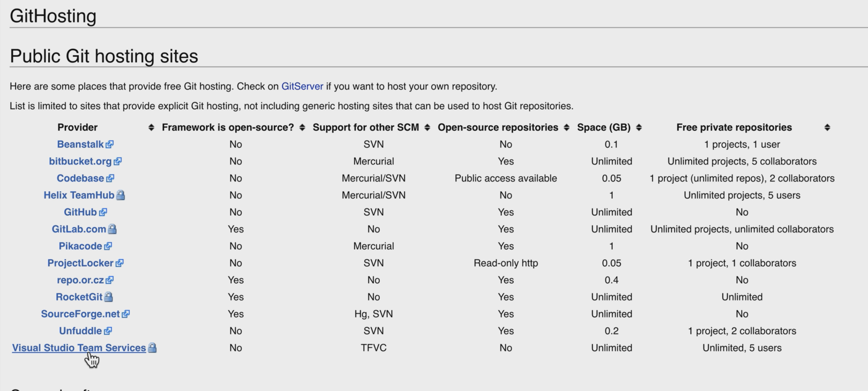This screenshot has width=868, height=391.
Task: Click the padlock icon next to Helix TeamHub
Action: [121, 195]
